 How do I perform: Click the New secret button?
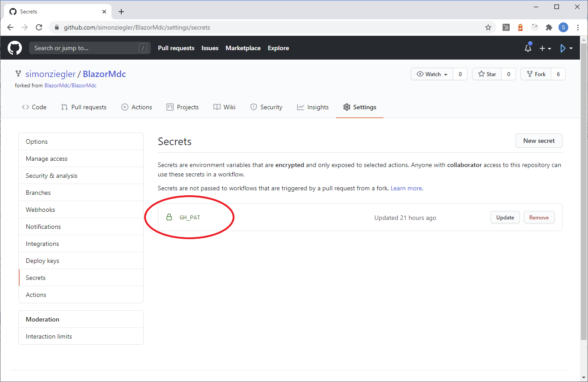click(x=539, y=141)
